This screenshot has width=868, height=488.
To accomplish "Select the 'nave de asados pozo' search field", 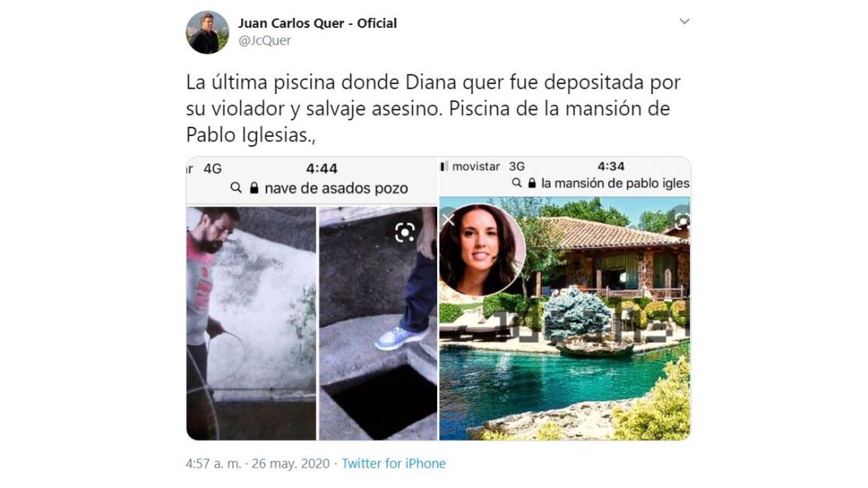I will [x=319, y=188].
